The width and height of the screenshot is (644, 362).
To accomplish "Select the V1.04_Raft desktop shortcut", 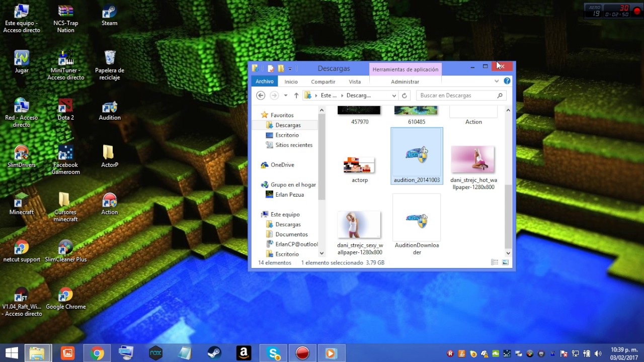I will tap(21, 302).
